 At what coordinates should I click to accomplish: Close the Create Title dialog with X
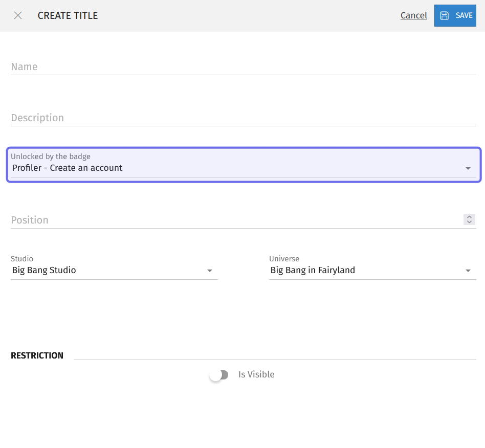tap(18, 15)
